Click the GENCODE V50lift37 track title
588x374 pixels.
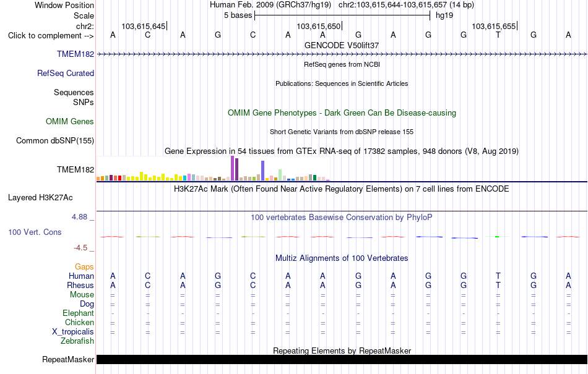coord(342,45)
